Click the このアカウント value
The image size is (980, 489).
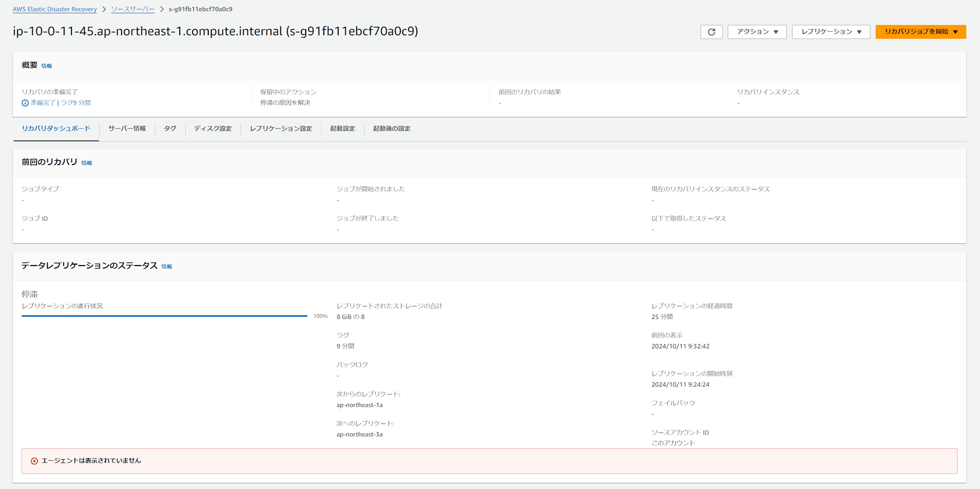[x=673, y=443]
